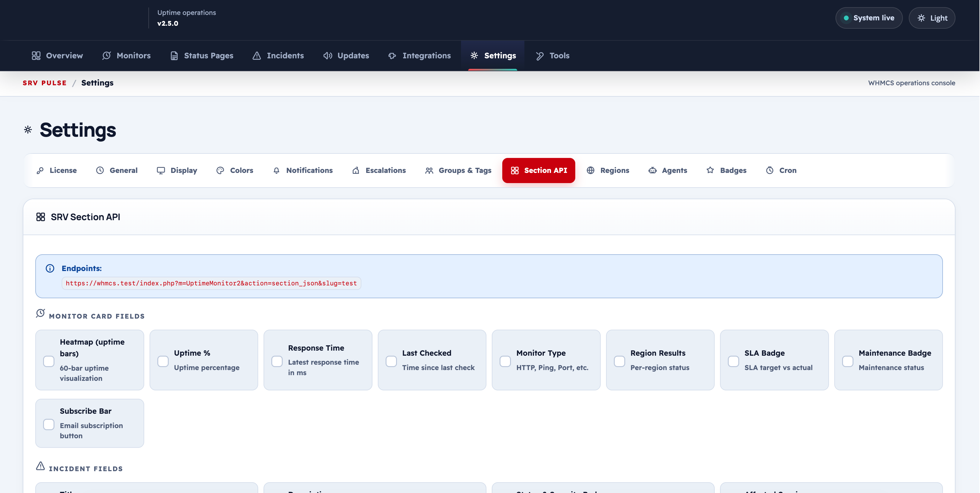Enable the Monitor Type checkbox
The image size is (980, 493).
505,361
